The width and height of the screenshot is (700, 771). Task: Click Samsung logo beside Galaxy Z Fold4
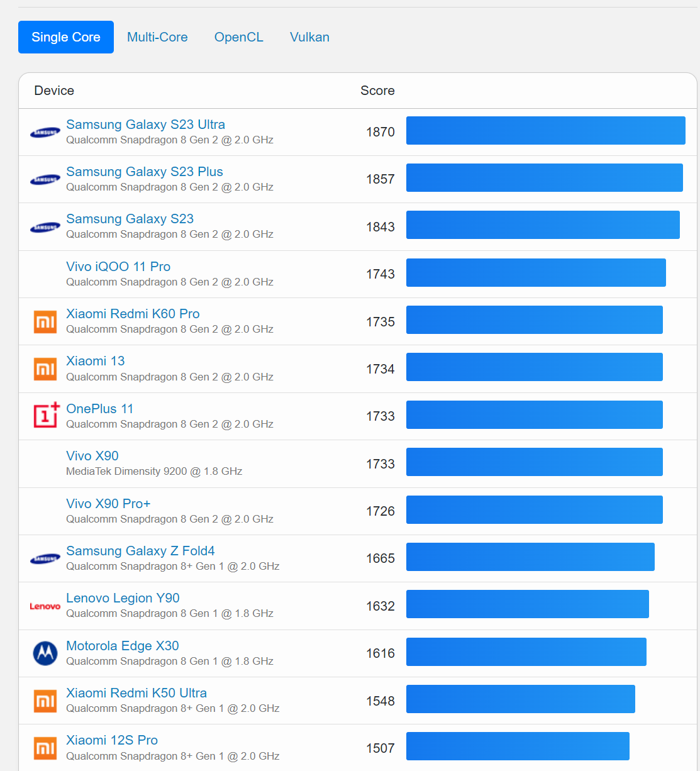(45, 558)
